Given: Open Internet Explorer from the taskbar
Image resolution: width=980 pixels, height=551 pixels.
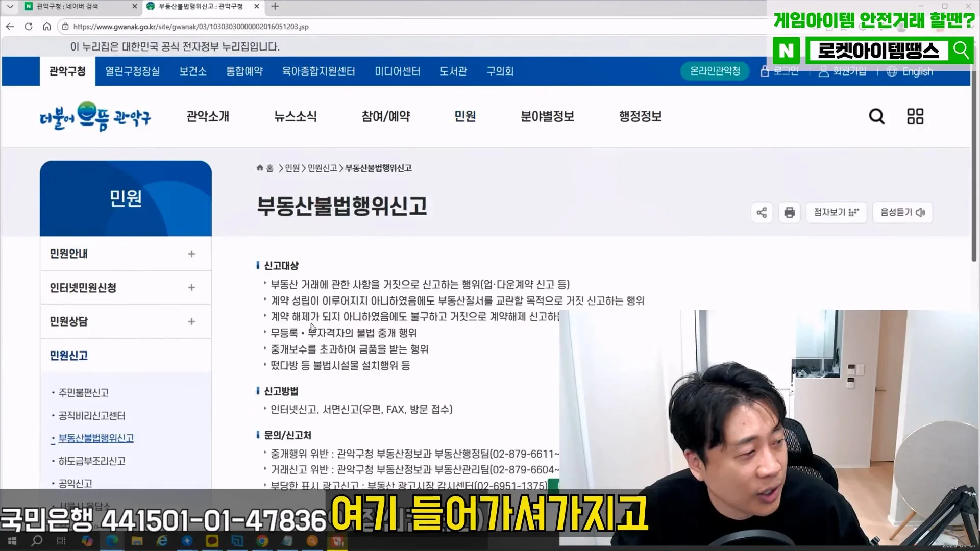Looking at the screenshot, I should [x=162, y=541].
